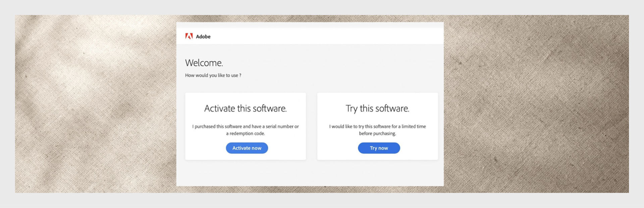The width and height of the screenshot is (644, 208).
Task: Click the Activate now pill button
Action: (x=247, y=148)
